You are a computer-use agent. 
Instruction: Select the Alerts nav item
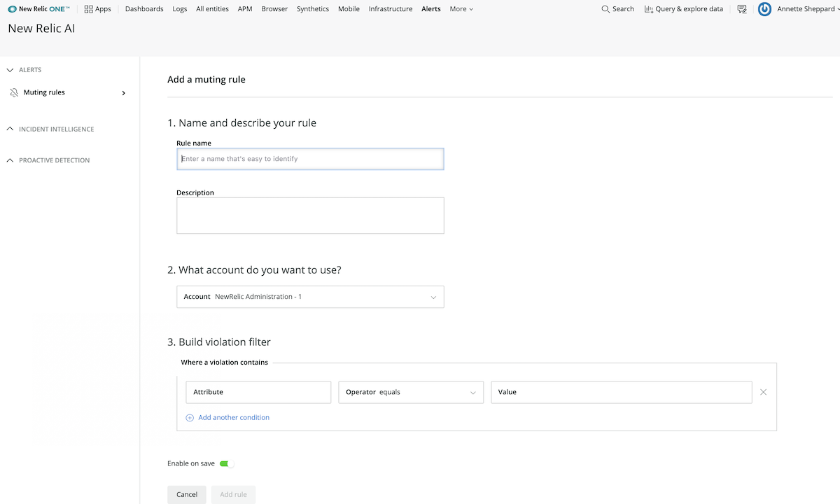point(431,9)
